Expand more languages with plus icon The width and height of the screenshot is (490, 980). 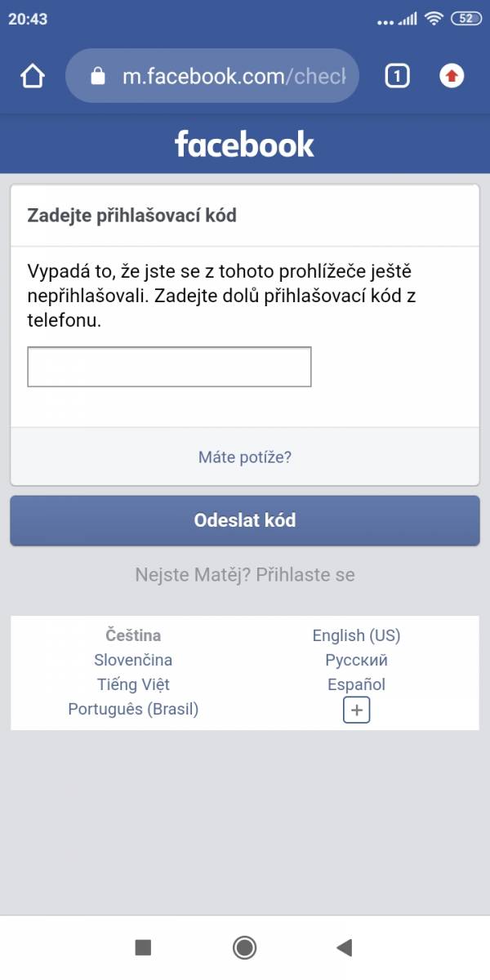click(x=356, y=710)
